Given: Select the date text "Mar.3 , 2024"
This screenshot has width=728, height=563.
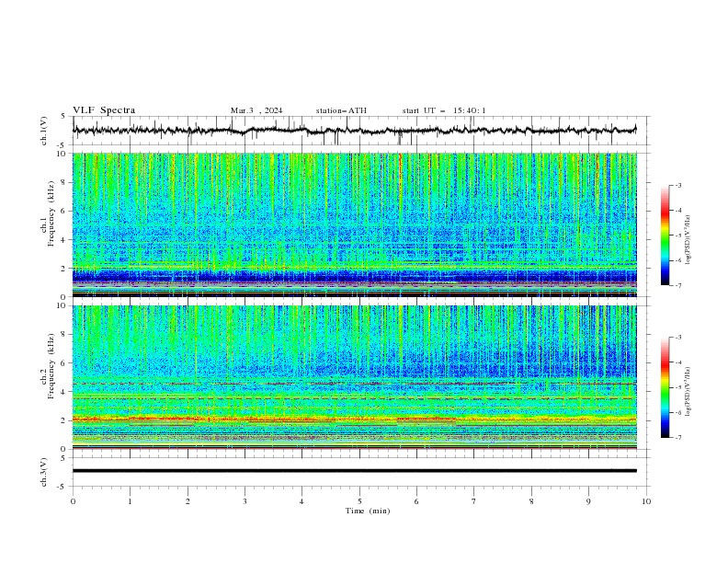Looking at the screenshot, I should click(x=256, y=110).
